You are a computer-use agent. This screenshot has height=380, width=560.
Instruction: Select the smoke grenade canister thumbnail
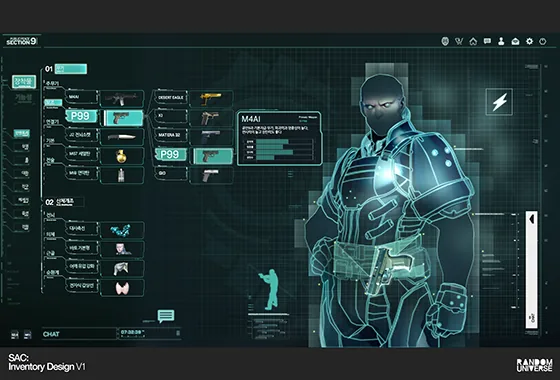[x=122, y=175]
